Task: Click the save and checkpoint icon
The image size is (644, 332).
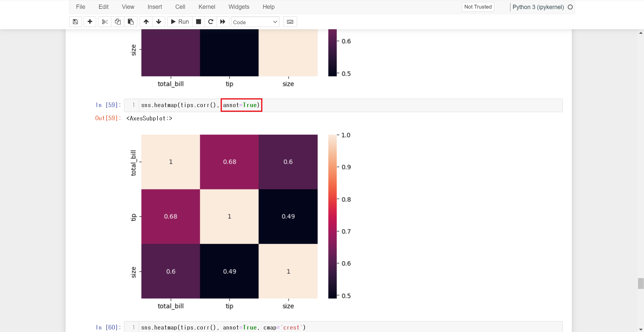Action: [75, 22]
